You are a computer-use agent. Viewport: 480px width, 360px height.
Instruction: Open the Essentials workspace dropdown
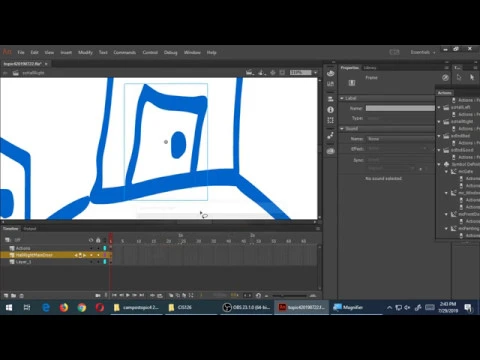pos(423,52)
